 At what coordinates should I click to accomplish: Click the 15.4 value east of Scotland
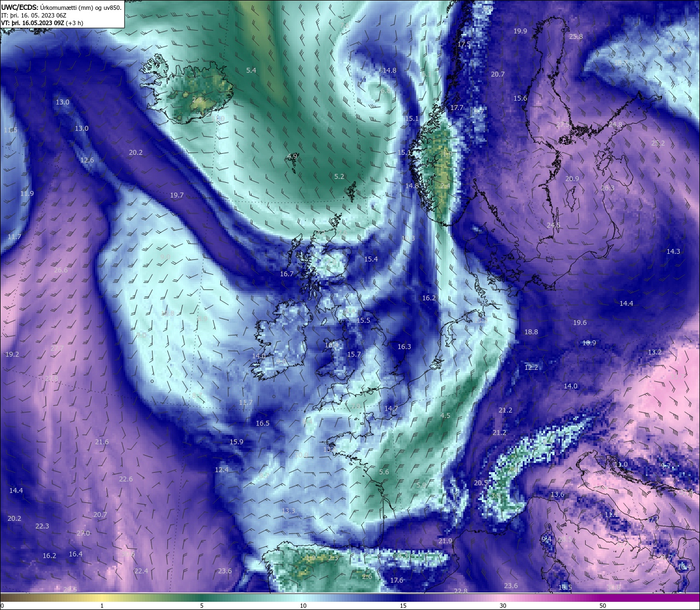(x=371, y=259)
